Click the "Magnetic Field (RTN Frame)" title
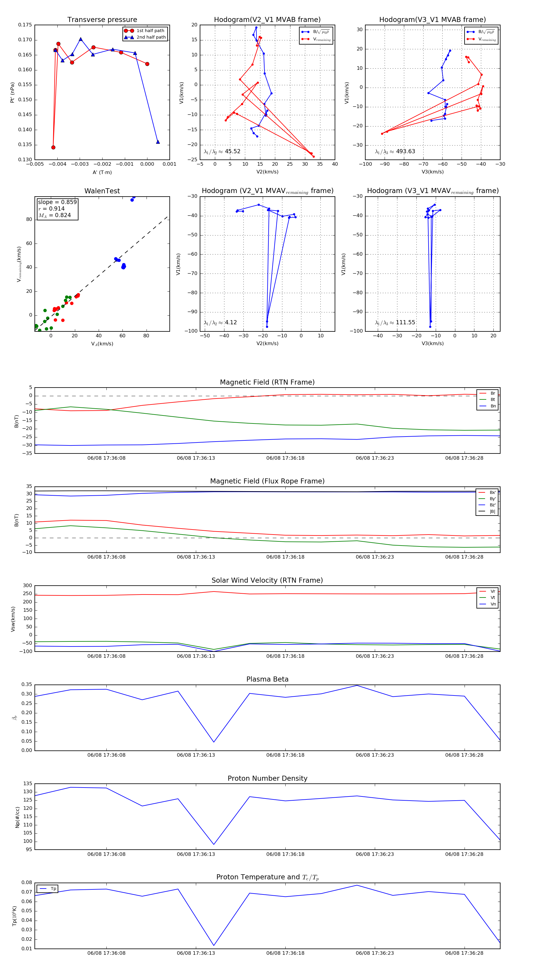 pyautogui.click(x=267, y=382)
